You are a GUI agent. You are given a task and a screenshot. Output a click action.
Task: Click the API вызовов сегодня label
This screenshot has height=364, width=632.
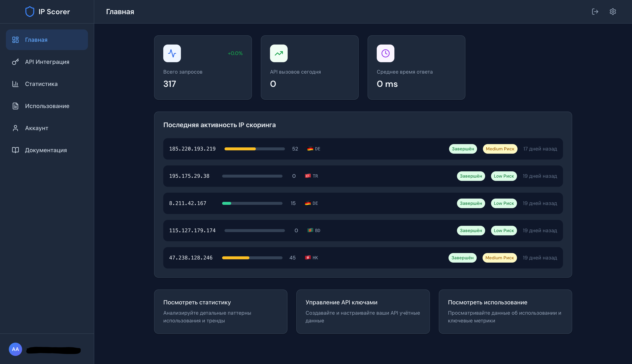pos(295,72)
